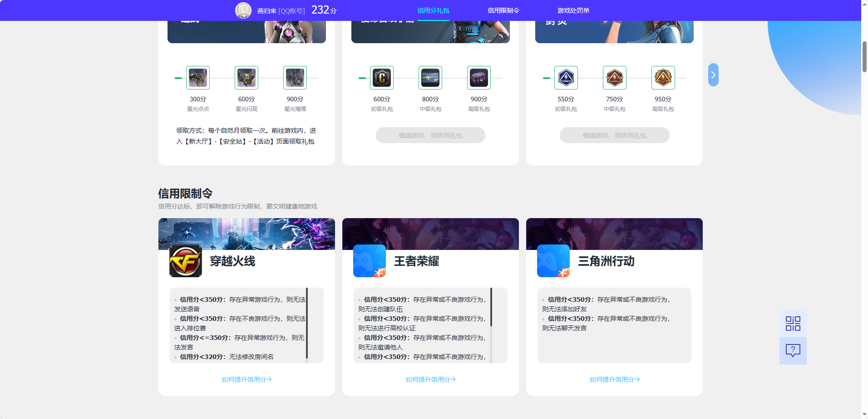Click the 三角洲行动 banner image
The height and width of the screenshot is (419, 868).
point(615,234)
